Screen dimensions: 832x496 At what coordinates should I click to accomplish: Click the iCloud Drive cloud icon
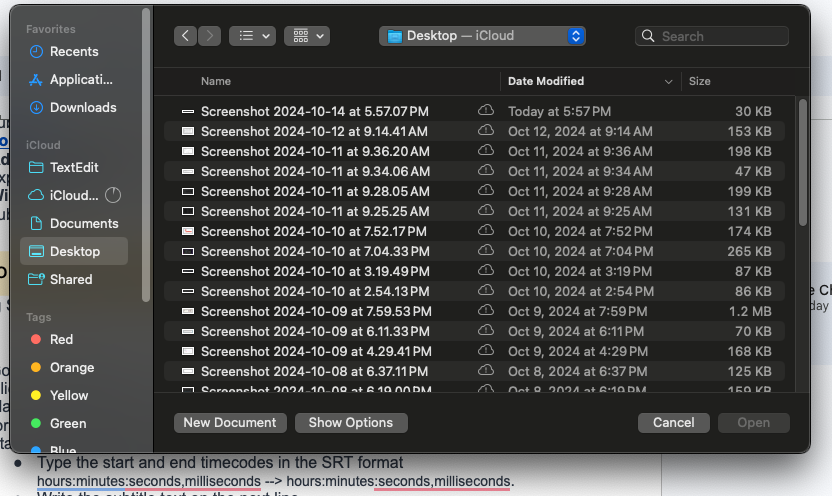36,196
